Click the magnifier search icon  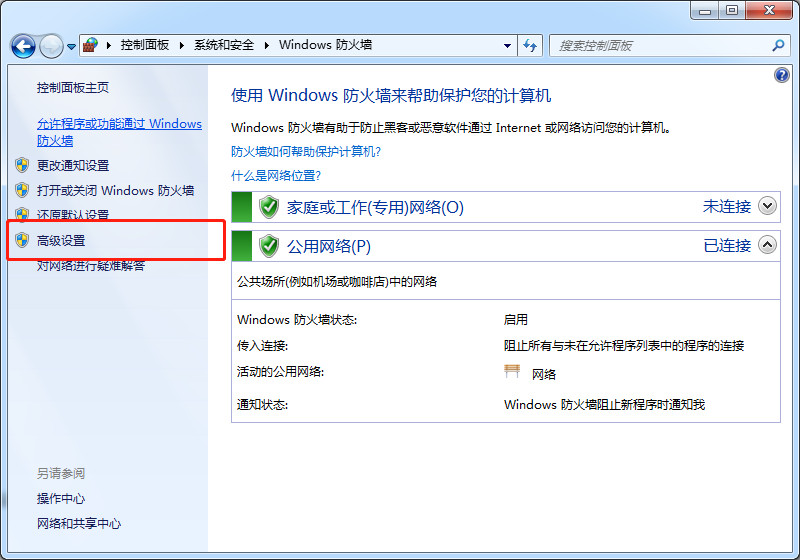point(778,45)
